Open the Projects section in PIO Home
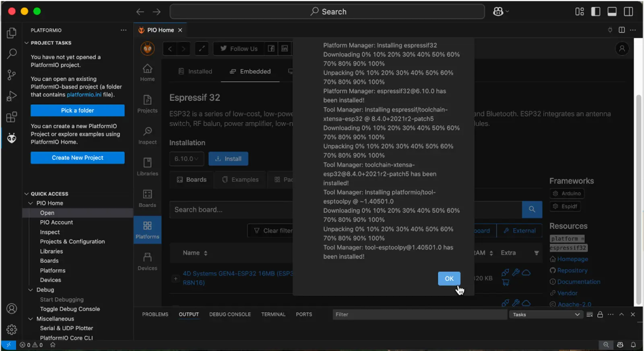Viewport: 644px width, 351px height. 147,104
